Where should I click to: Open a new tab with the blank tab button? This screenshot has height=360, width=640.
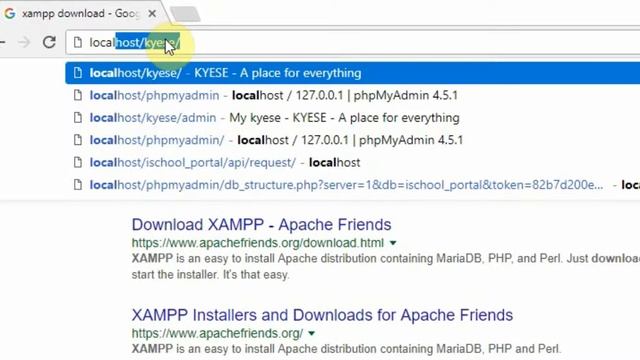coord(185,14)
